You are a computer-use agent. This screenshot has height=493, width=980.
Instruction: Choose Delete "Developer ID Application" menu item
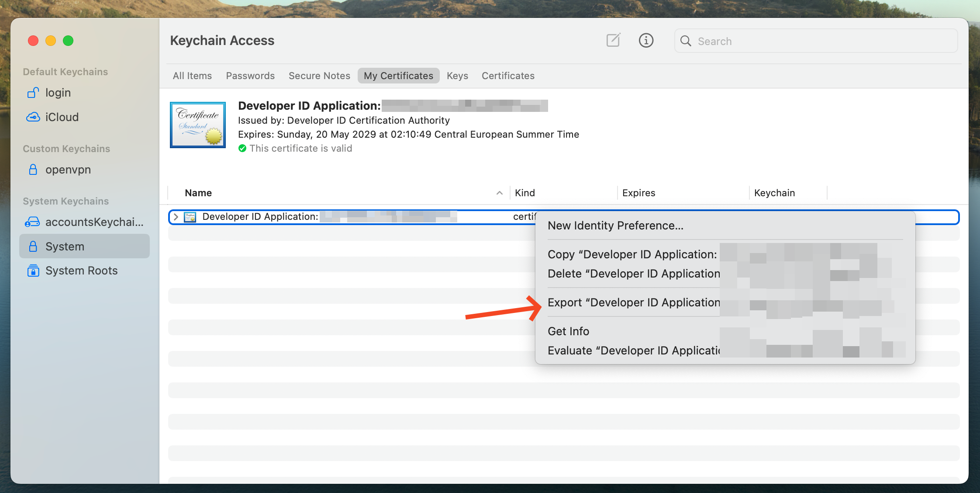tap(725, 274)
